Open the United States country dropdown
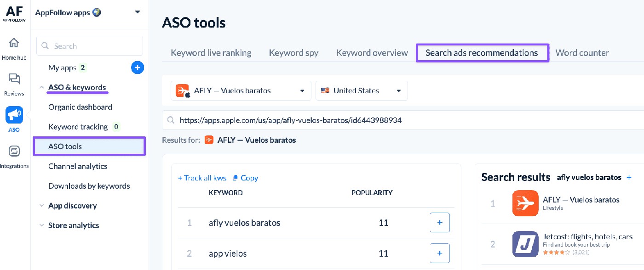 pyautogui.click(x=362, y=90)
